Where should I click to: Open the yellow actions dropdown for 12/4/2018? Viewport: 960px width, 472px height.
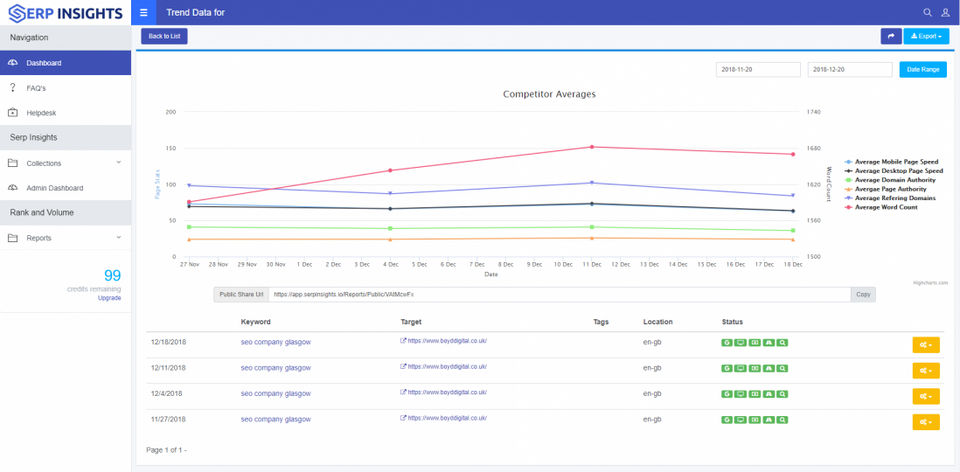pyautogui.click(x=926, y=396)
